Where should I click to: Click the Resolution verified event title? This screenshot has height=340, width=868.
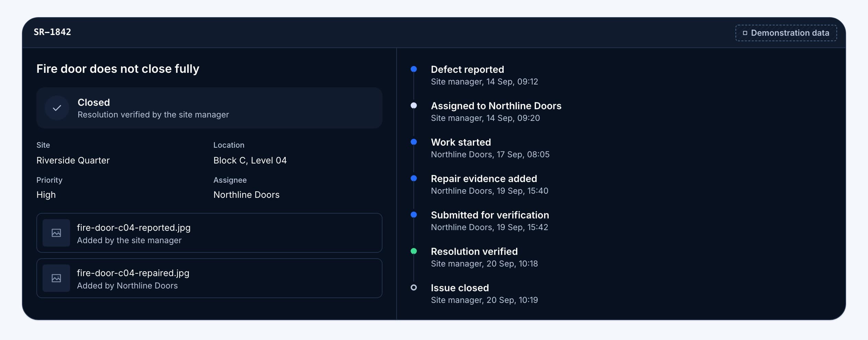[475, 251]
